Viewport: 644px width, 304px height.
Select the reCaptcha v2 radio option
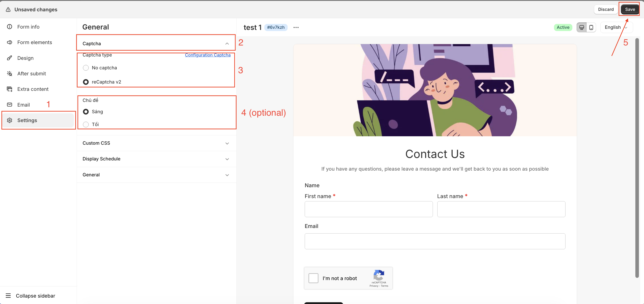[86, 82]
